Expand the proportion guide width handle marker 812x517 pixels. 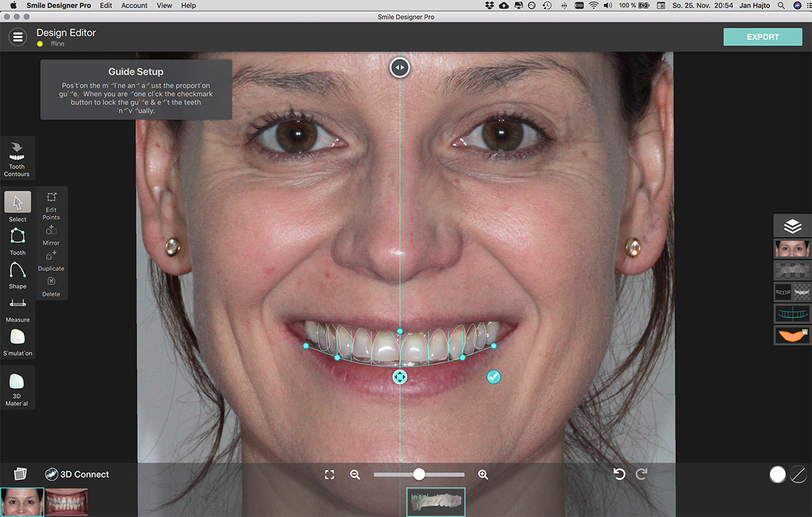[399, 68]
